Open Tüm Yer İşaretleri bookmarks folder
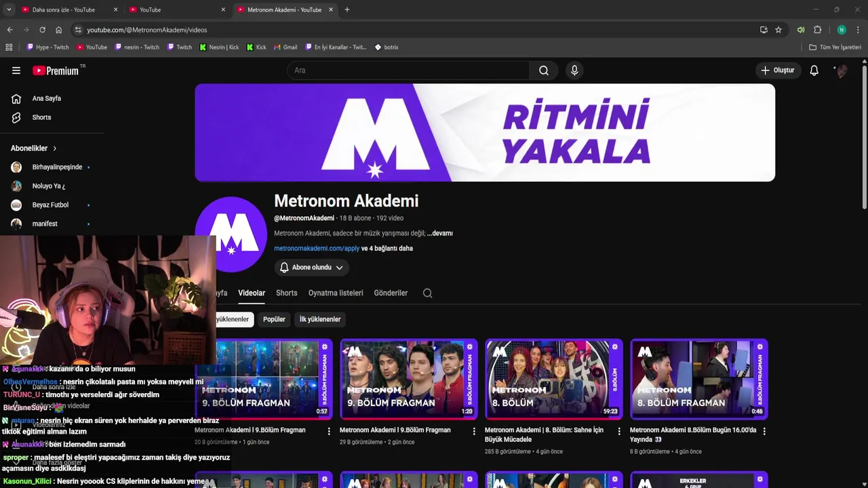868x488 pixels. tap(835, 47)
